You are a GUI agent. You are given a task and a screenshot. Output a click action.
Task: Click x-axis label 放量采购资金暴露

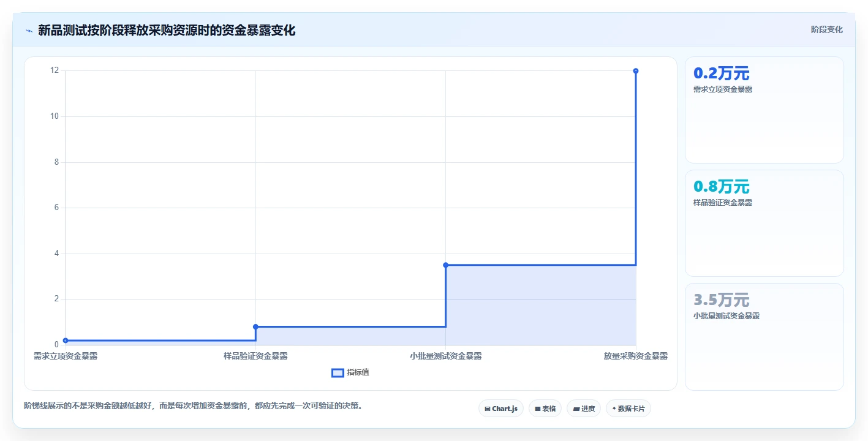[636, 356]
